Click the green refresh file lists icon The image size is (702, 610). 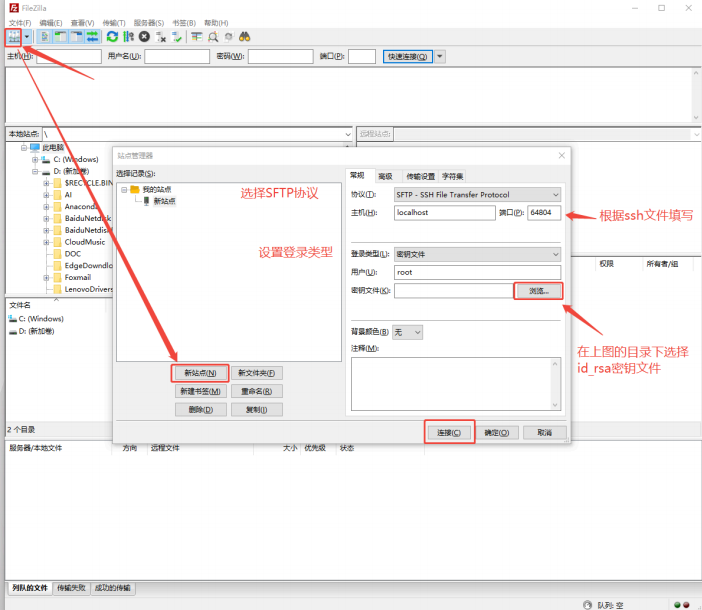pos(112,37)
